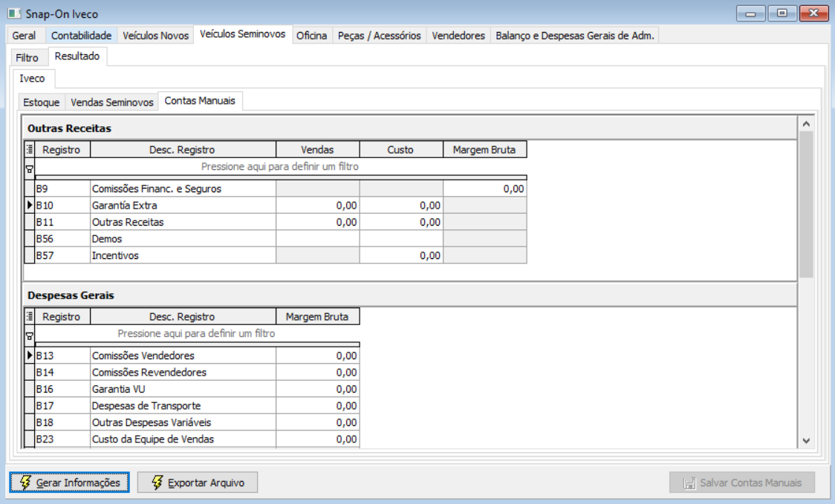Select row indicator arrow for B13 Comissões Vendedores
The width and height of the screenshot is (835, 504).
(x=30, y=355)
